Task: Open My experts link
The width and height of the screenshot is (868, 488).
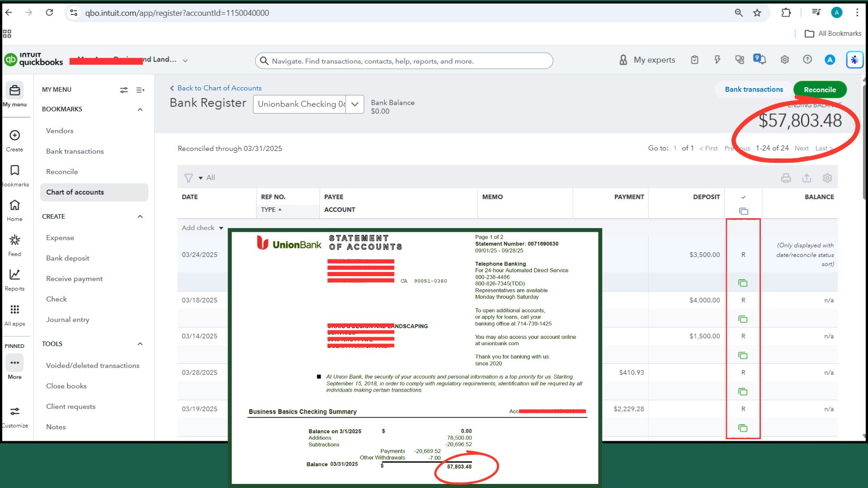Action: click(x=647, y=60)
